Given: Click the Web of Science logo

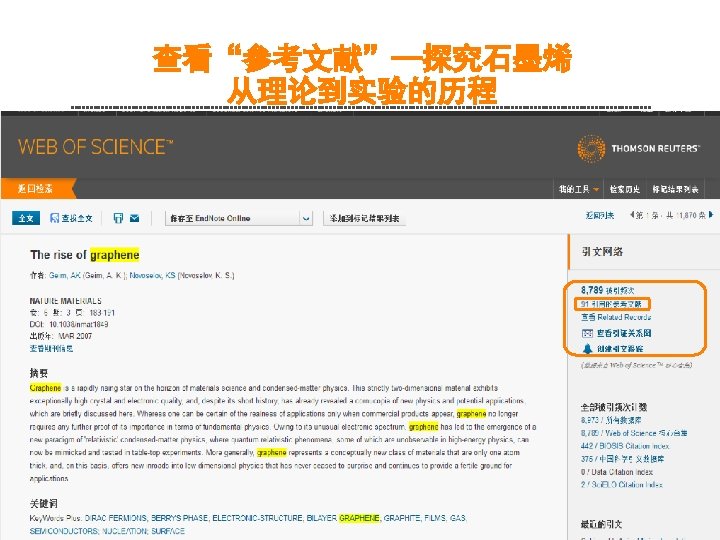Looking at the screenshot, I should tap(96, 147).
